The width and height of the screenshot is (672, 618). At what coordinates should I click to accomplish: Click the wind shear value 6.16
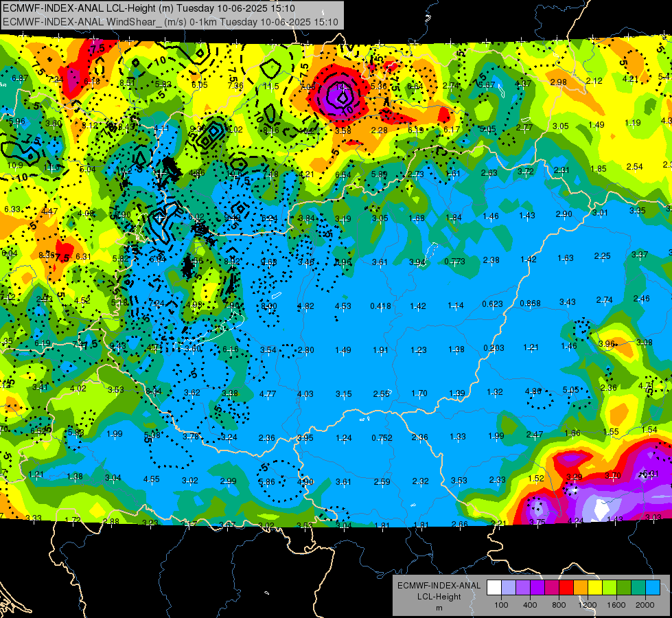click(230, 350)
